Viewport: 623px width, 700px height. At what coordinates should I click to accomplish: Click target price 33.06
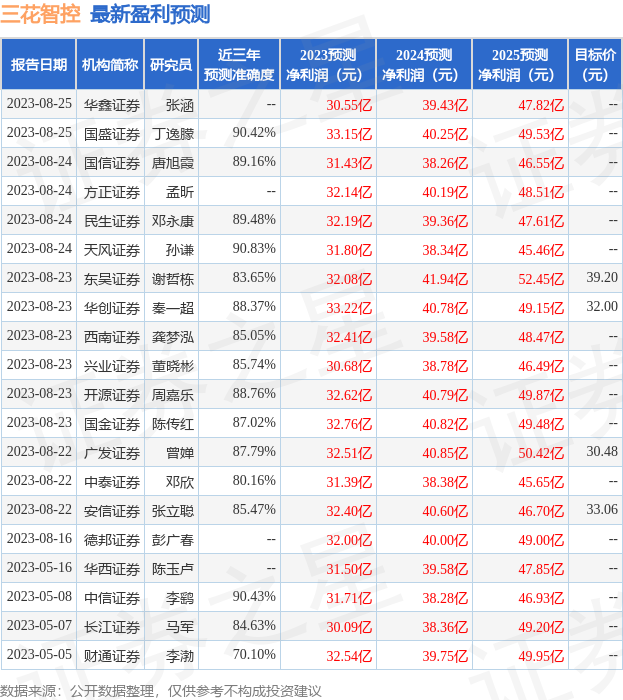click(x=602, y=509)
